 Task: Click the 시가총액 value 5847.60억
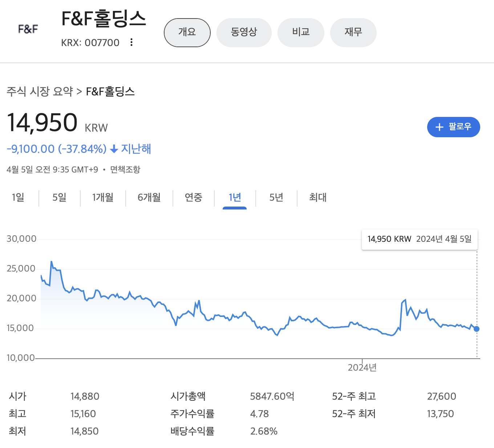pos(272,396)
